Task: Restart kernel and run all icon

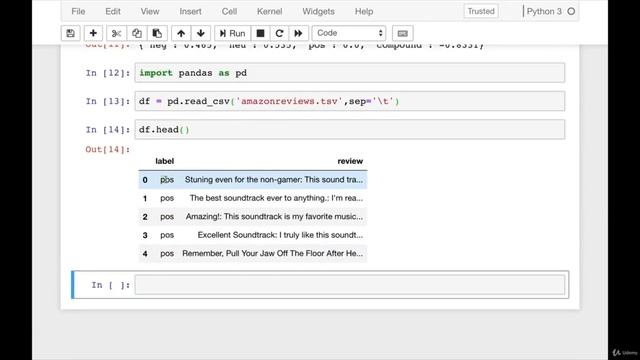Action: tap(298, 33)
